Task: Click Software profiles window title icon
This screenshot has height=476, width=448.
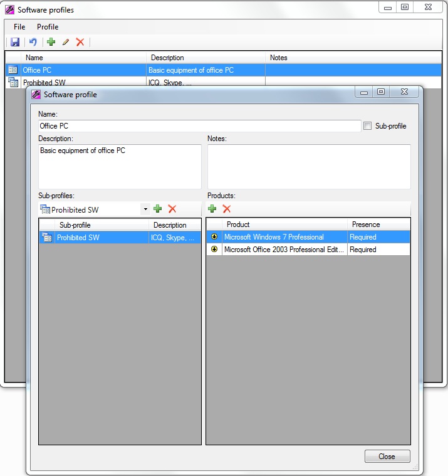Action: pyautogui.click(x=9, y=9)
